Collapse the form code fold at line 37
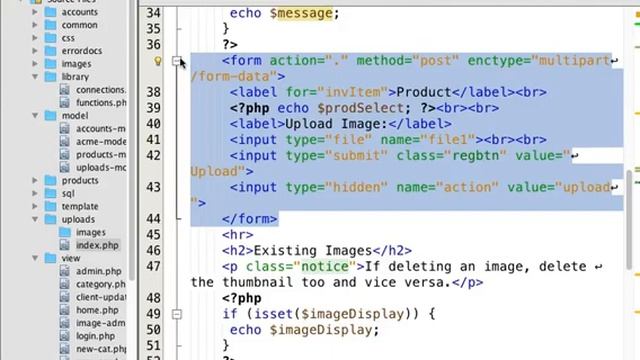Screen dimensions: 640x360 177,61
